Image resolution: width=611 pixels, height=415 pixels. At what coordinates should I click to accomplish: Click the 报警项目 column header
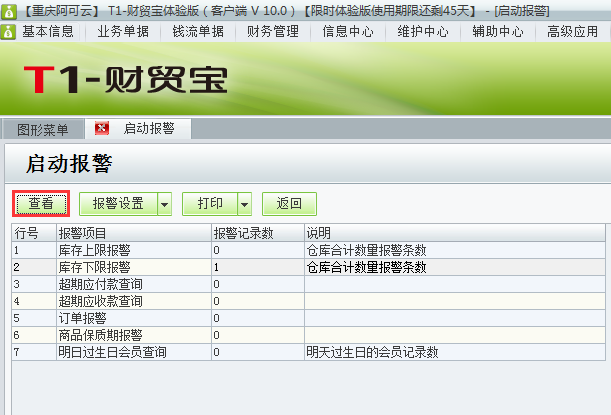(x=134, y=233)
